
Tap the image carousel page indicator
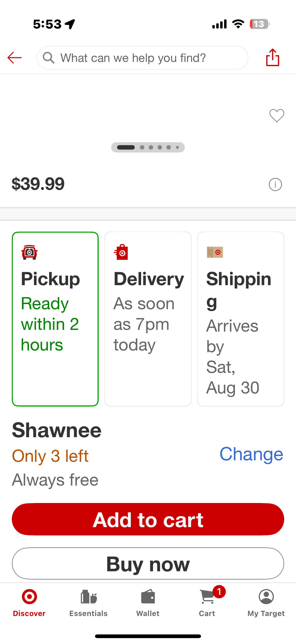point(148,147)
